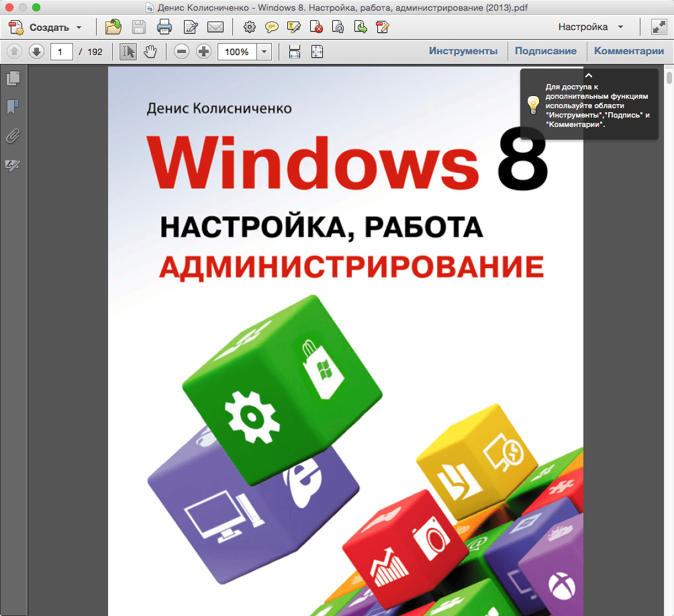Open the Подписание panel

pos(546,51)
